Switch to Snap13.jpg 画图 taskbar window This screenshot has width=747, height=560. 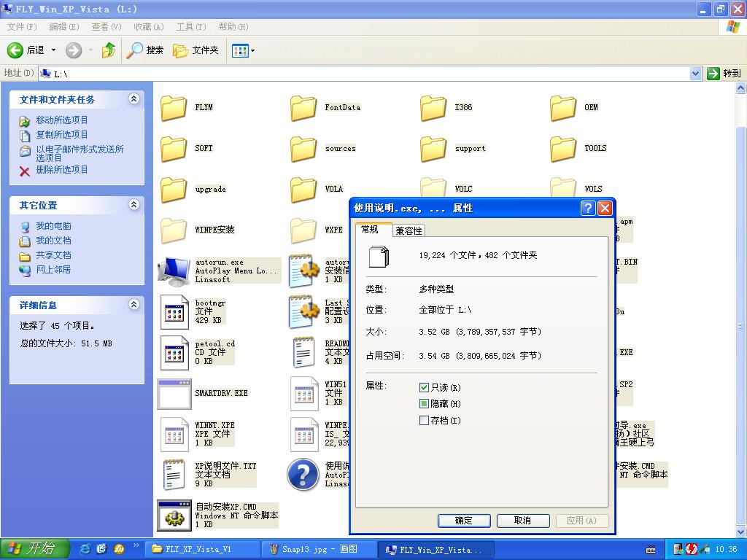pos(320,550)
